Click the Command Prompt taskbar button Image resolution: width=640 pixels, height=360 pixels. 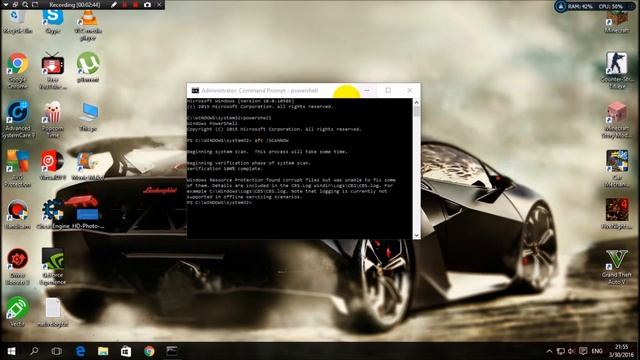point(172,351)
